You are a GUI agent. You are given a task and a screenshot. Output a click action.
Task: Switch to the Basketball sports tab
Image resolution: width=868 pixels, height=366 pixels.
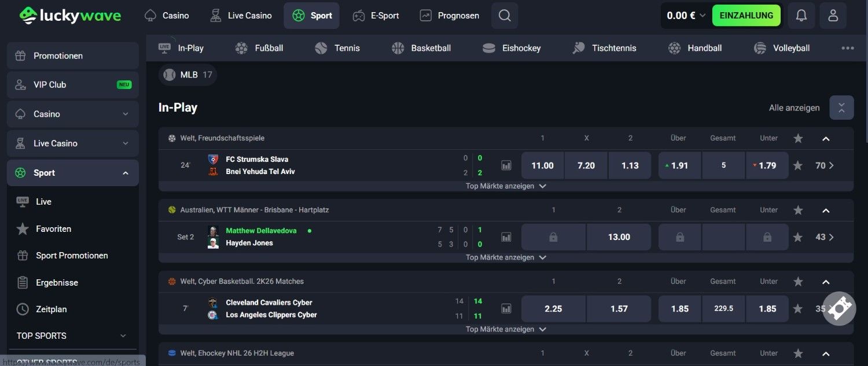pos(421,48)
